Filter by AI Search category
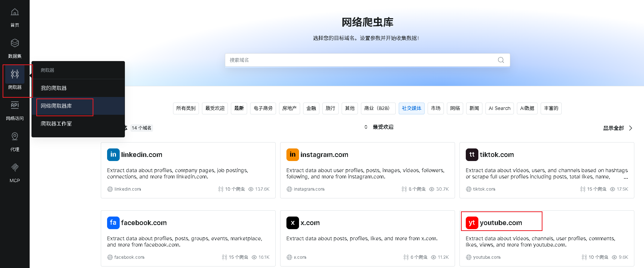This screenshot has width=644, height=268. click(x=499, y=108)
